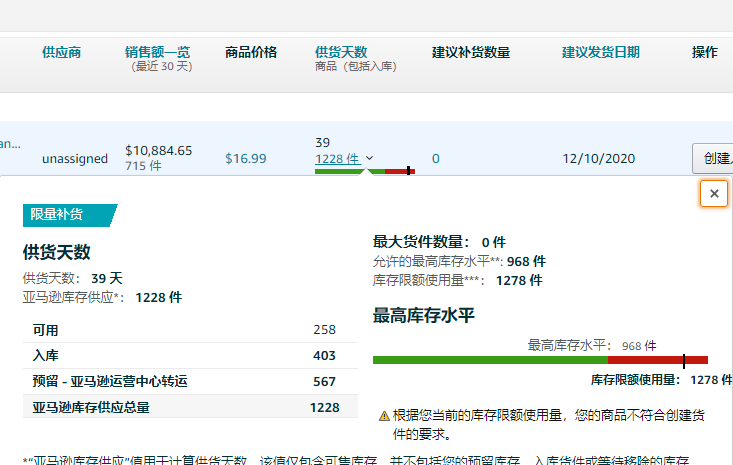The height and width of the screenshot is (465, 733).
Task: Click the unassigned supplier cell
Action: point(75,159)
